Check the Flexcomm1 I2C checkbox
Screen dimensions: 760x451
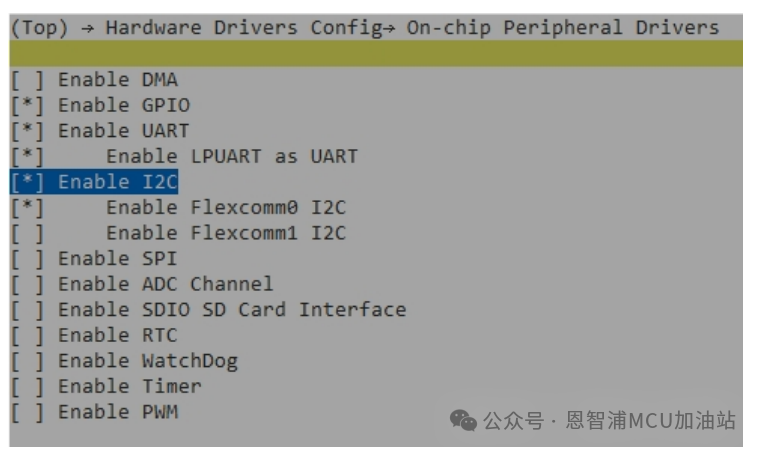(27, 233)
